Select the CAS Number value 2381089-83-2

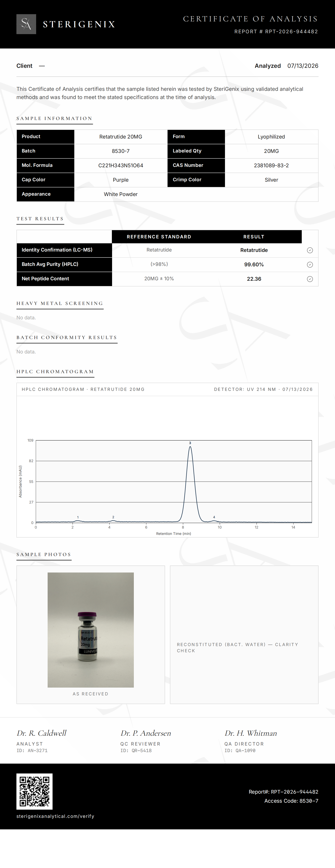271,165
